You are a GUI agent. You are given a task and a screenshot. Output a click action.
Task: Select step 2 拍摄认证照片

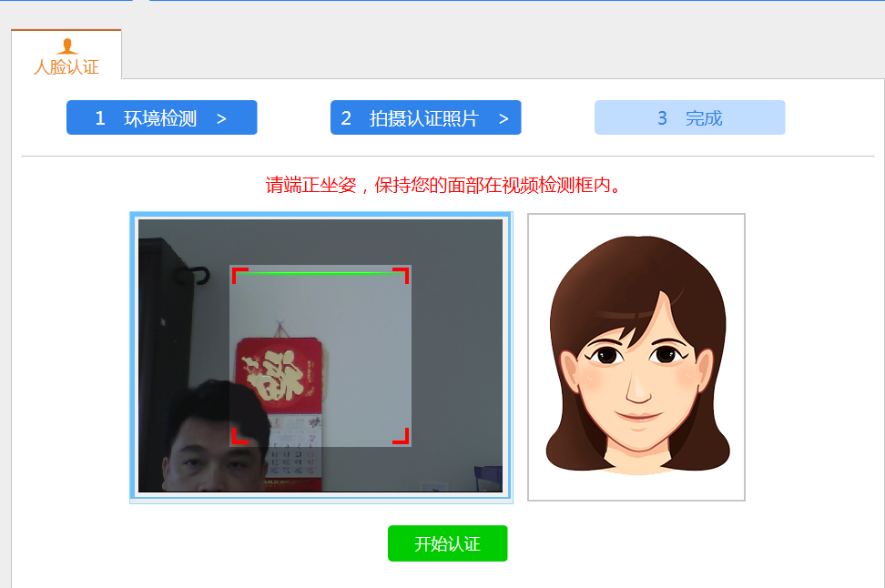(423, 118)
